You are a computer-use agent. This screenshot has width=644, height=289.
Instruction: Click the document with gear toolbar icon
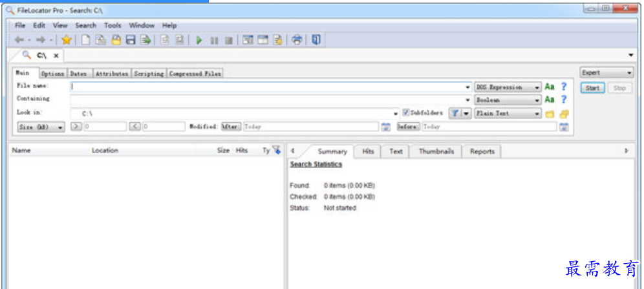(277, 40)
